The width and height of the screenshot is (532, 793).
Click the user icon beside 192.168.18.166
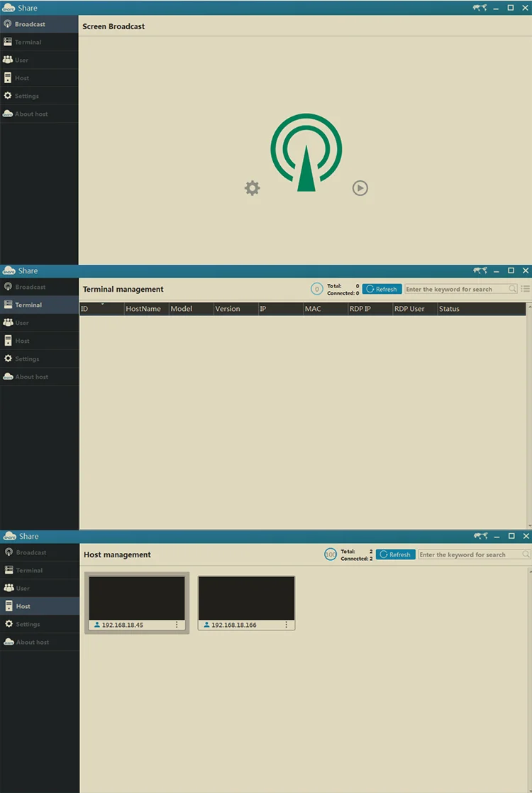pyautogui.click(x=206, y=625)
